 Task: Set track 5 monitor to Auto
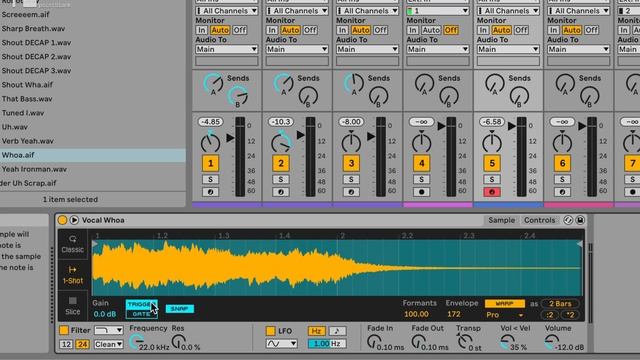pyautogui.click(x=501, y=30)
